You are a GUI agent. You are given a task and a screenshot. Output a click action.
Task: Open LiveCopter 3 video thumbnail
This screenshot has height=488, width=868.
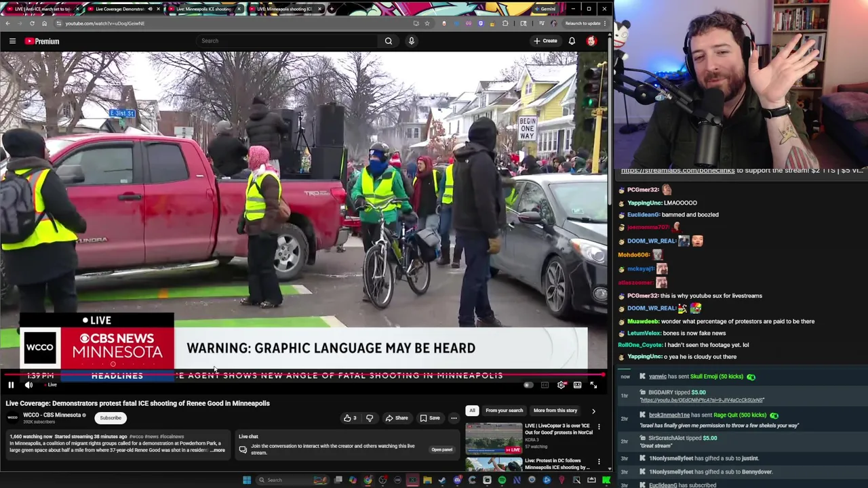[x=494, y=438]
